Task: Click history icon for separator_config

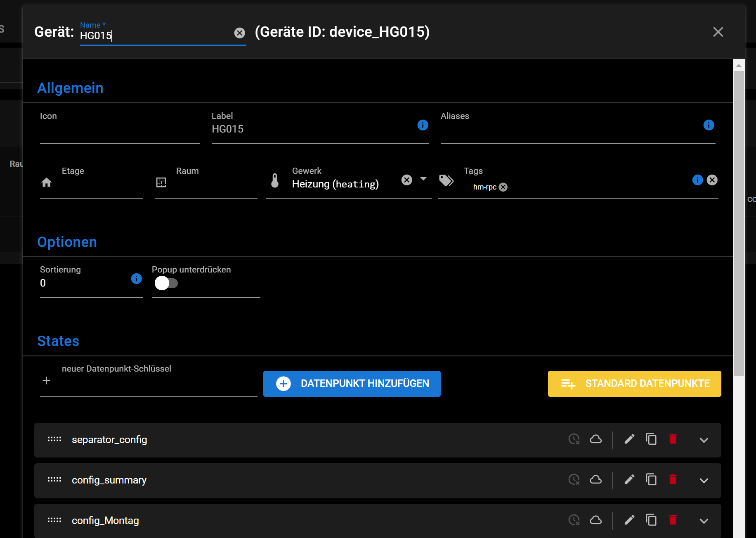Action: click(x=574, y=439)
